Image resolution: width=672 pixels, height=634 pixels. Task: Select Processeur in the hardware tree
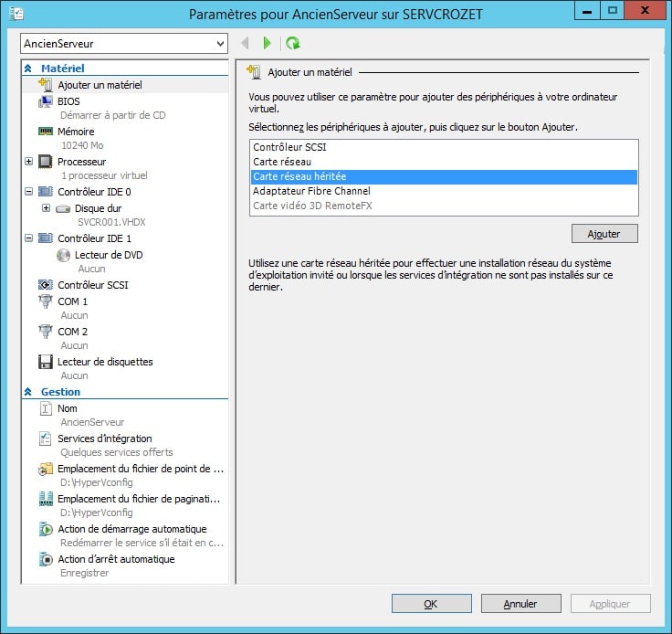point(82,162)
